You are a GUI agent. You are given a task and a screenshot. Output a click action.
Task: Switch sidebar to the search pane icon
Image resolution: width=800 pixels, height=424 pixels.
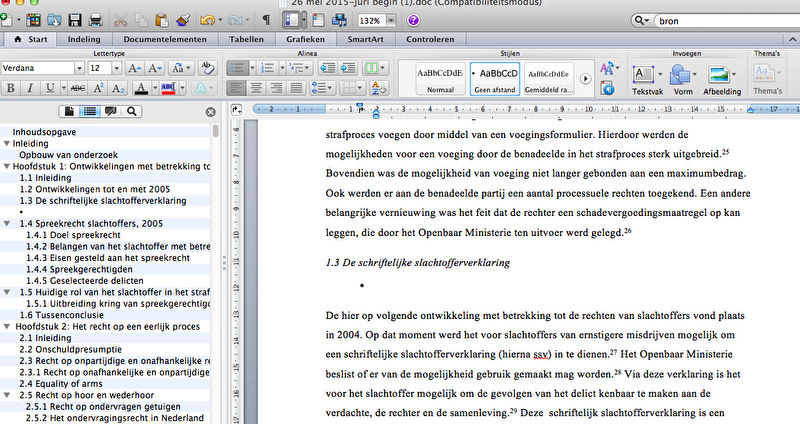coord(130,112)
